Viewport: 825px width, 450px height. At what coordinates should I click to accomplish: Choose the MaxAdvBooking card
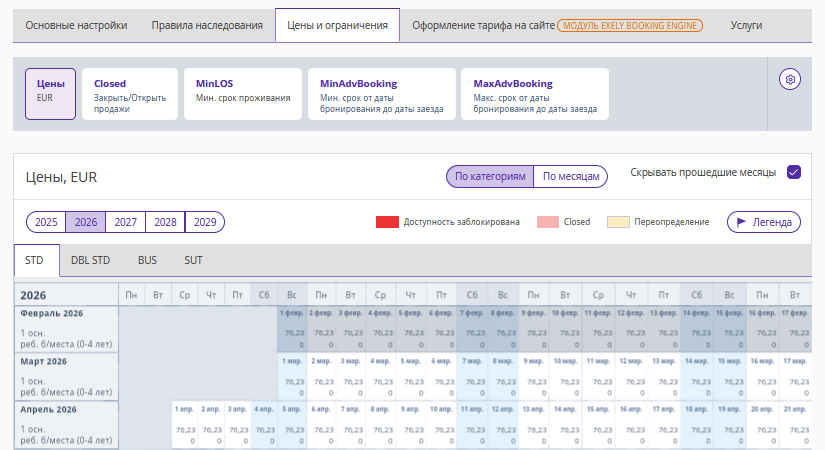click(534, 94)
